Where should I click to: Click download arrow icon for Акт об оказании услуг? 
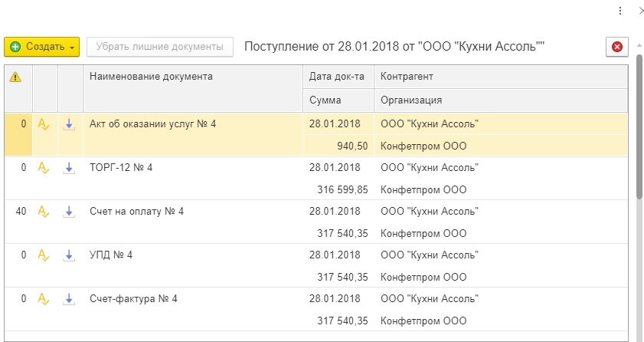coord(69,123)
